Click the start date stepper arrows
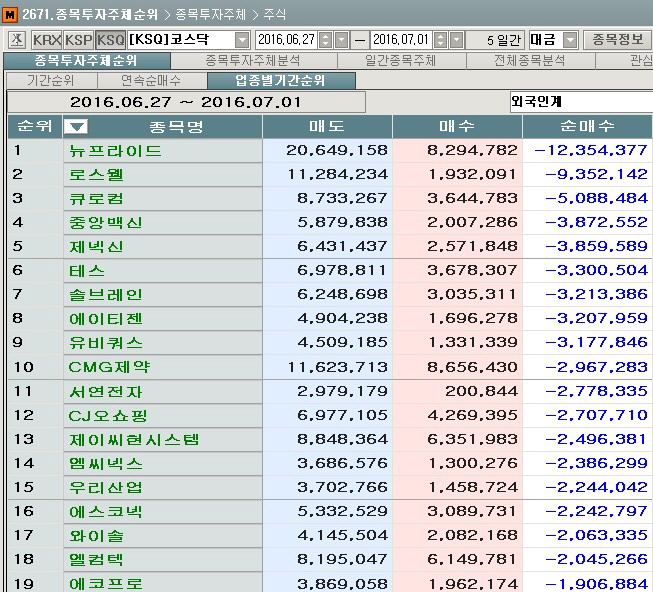 pyautogui.click(x=326, y=40)
